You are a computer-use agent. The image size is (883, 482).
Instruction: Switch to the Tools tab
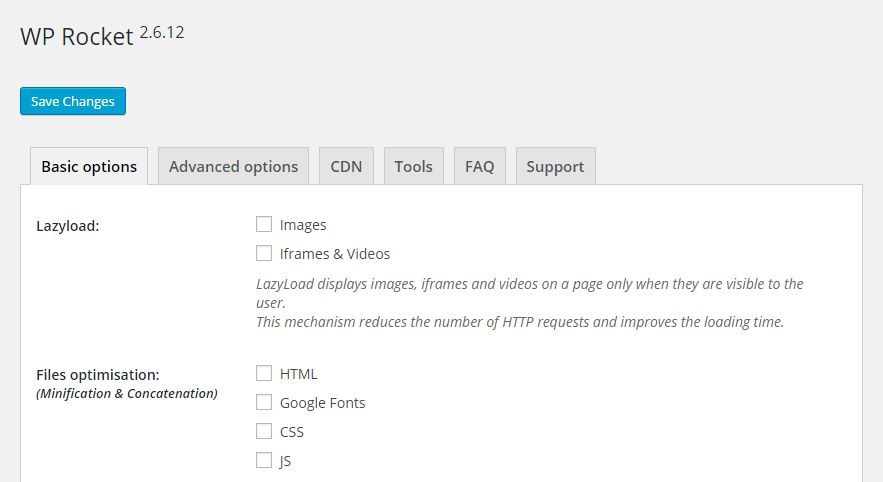(414, 167)
